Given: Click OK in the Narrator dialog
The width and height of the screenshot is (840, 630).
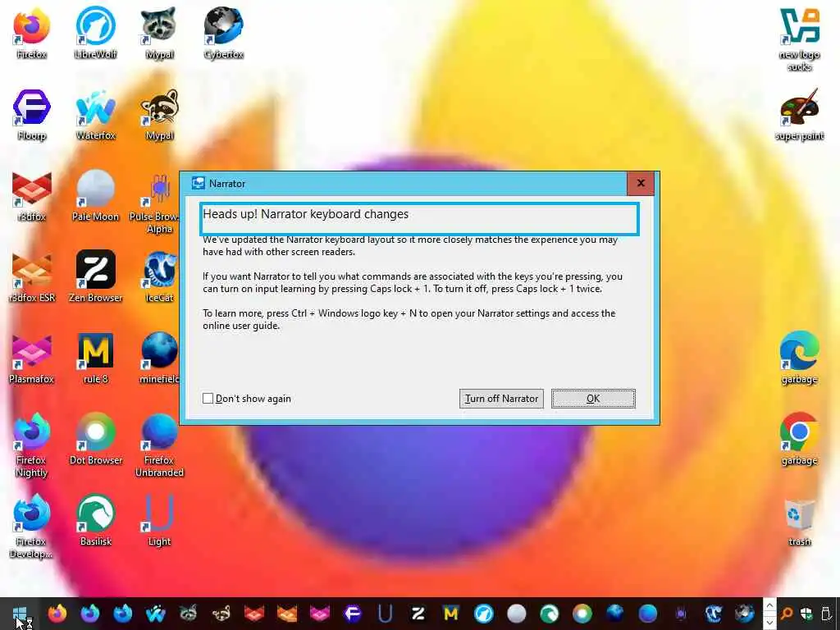Looking at the screenshot, I should click(593, 399).
